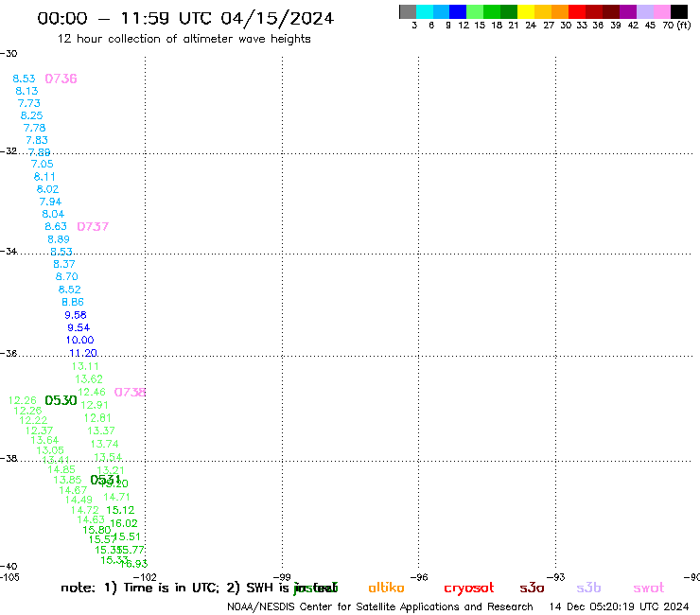Click the bright red swatch in the scale

coord(577,11)
